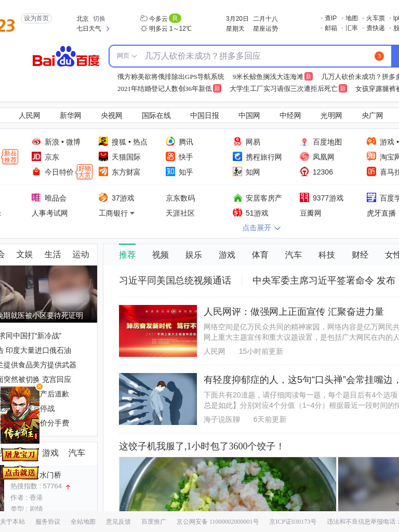Open the 体育 tab
The image size is (399, 532).
[x=260, y=255]
